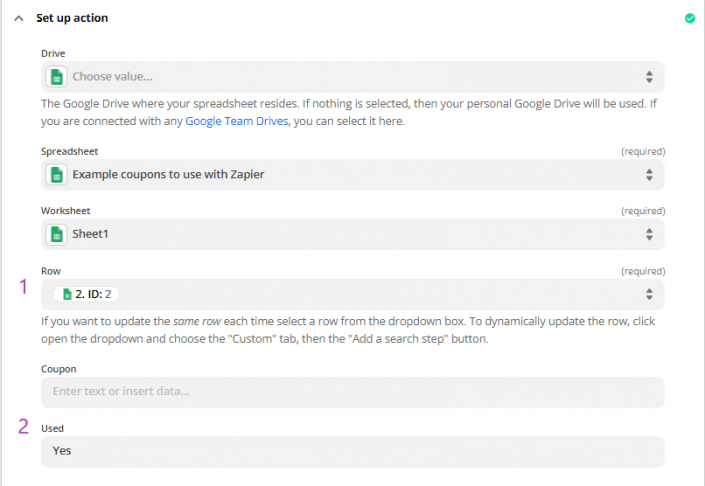Viewport: 705px width, 486px height.
Task: Click the 'Sheet1' worksheet value
Action: click(x=90, y=234)
